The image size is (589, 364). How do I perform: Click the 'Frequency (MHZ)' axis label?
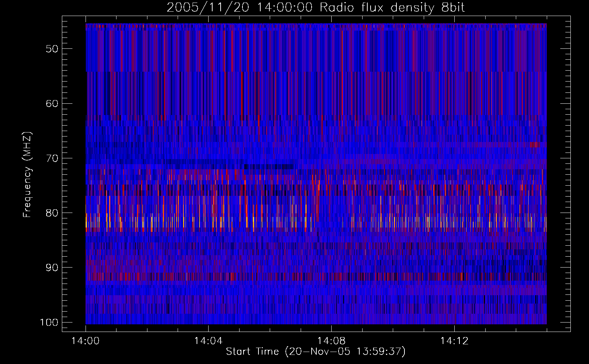point(27,175)
